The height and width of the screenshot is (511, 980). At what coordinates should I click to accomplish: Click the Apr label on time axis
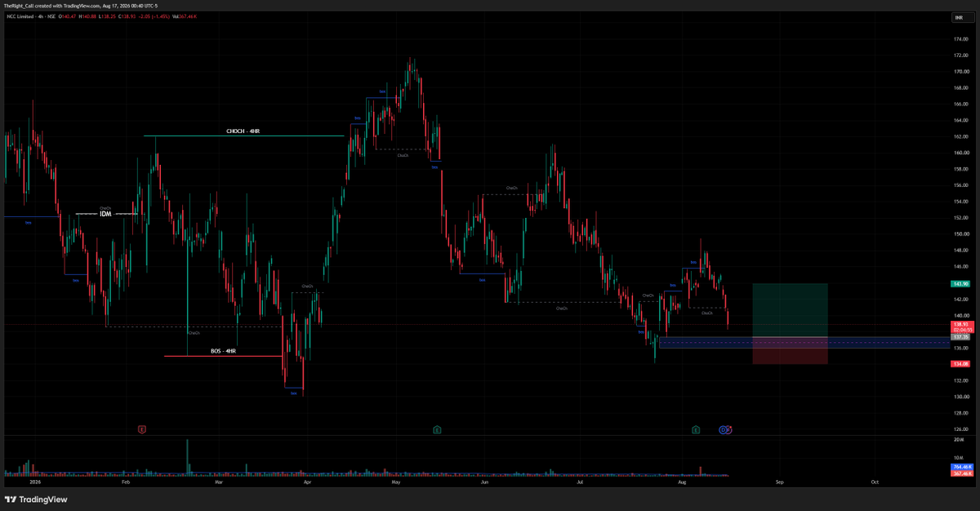tap(307, 482)
